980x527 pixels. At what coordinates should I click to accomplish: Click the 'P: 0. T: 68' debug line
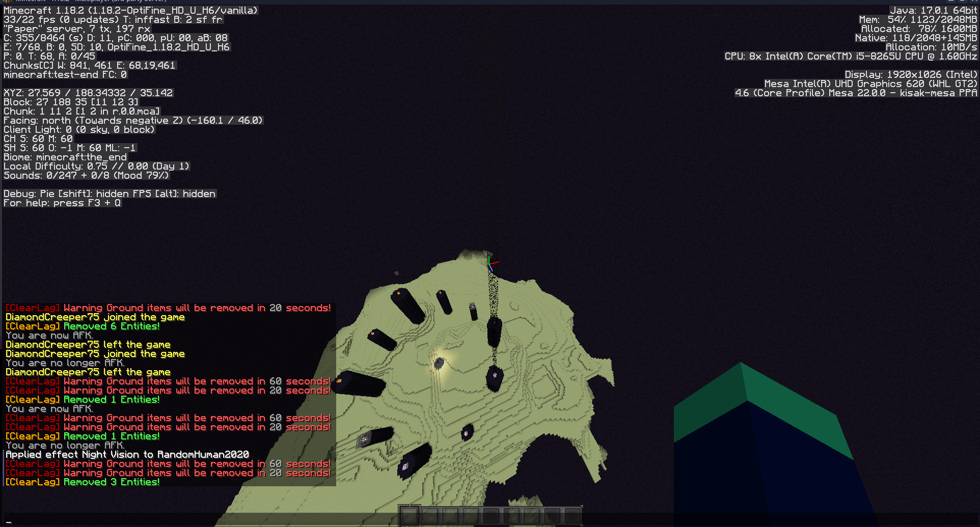pyautogui.click(x=49, y=56)
